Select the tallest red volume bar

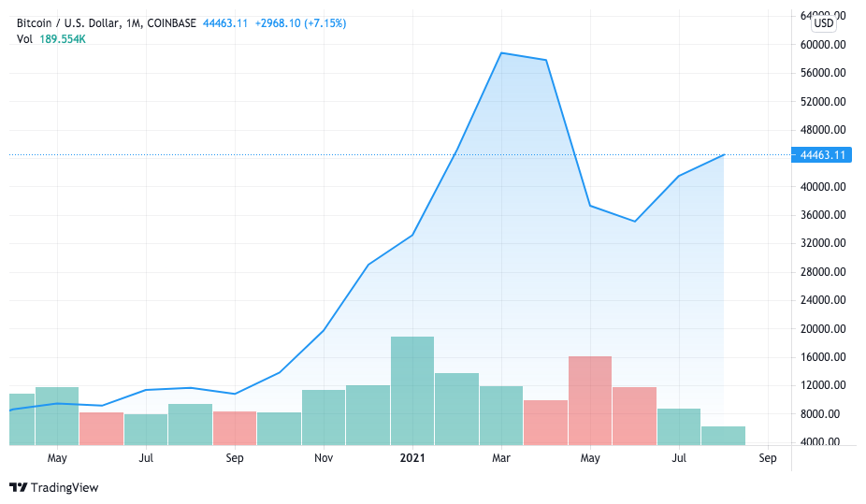point(590,400)
